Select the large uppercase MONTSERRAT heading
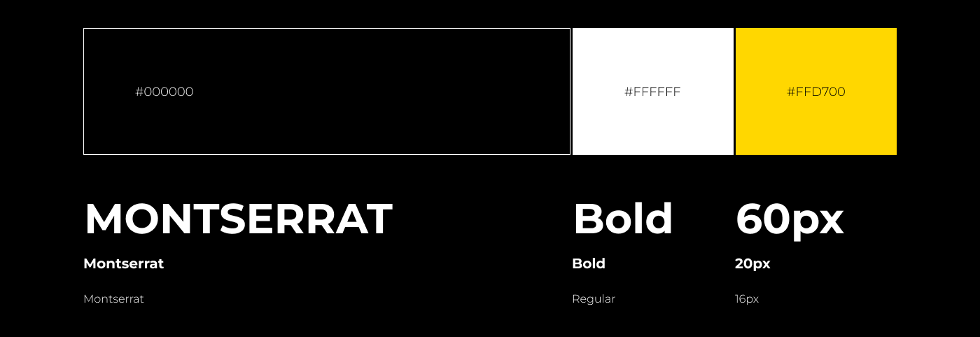 238,219
